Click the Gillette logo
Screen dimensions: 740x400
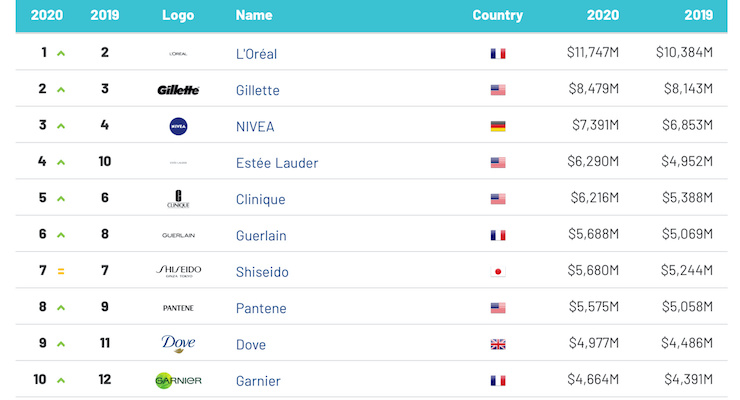tap(178, 90)
